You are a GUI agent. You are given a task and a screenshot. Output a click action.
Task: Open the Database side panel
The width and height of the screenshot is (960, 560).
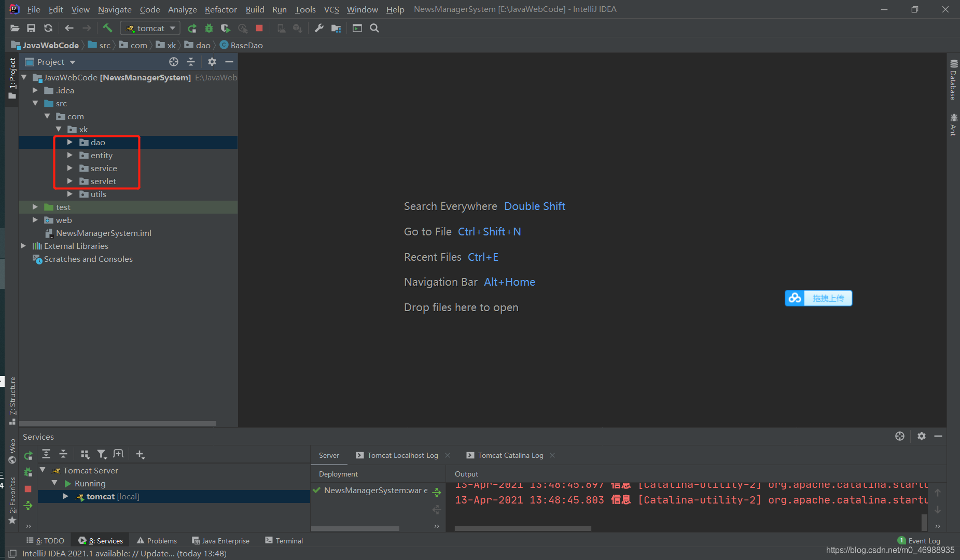click(953, 80)
